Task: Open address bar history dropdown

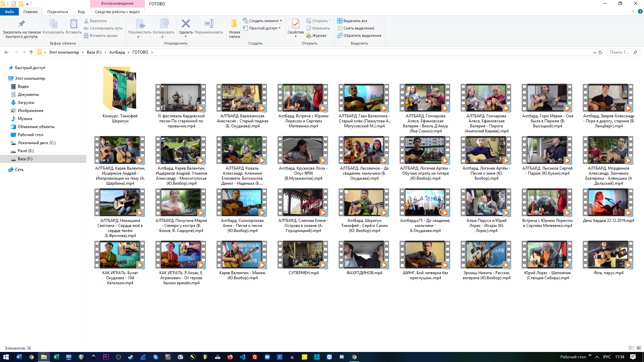Action: click(x=594, y=52)
